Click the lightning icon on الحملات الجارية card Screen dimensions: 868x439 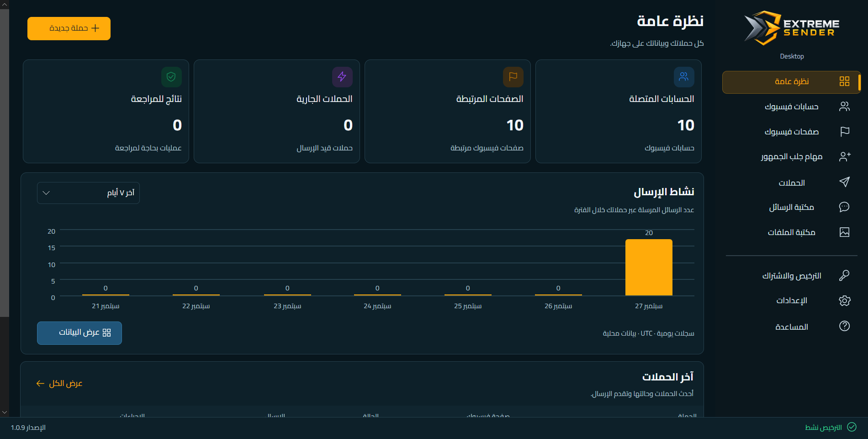click(342, 77)
